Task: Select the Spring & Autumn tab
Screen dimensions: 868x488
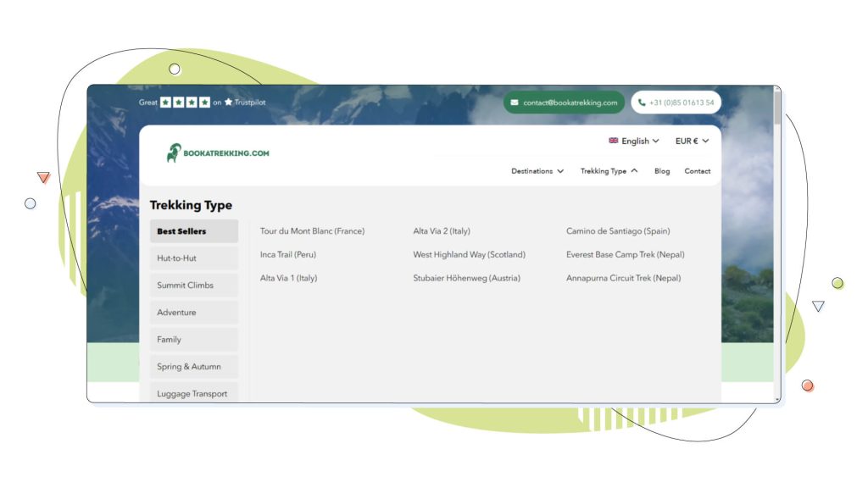Action: pyautogui.click(x=194, y=367)
